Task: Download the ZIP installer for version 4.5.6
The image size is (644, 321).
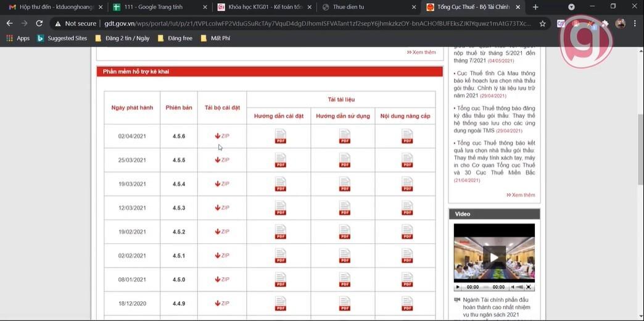Action: (x=222, y=136)
